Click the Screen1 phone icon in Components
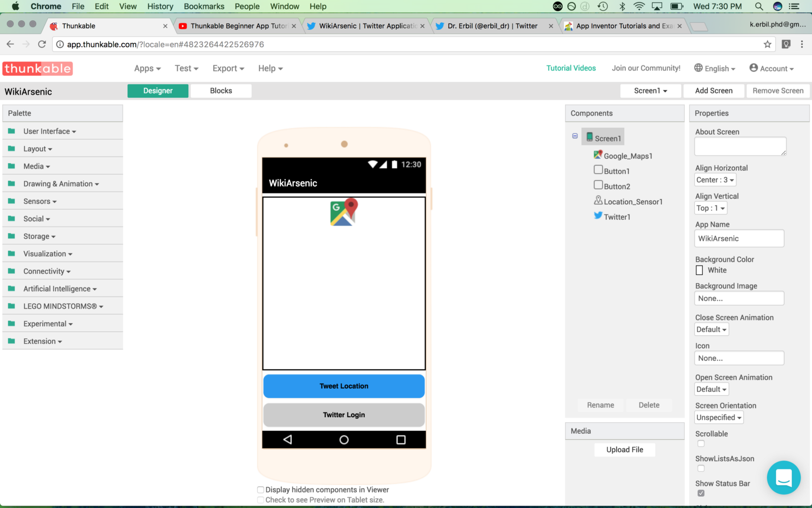This screenshot has height=508, width=812. tap(590, 137)
